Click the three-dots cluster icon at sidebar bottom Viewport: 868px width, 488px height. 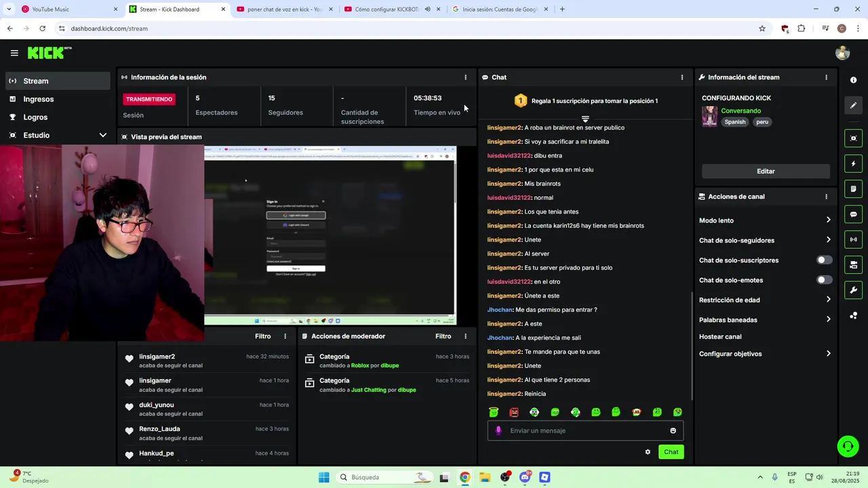tap(853, 316)
